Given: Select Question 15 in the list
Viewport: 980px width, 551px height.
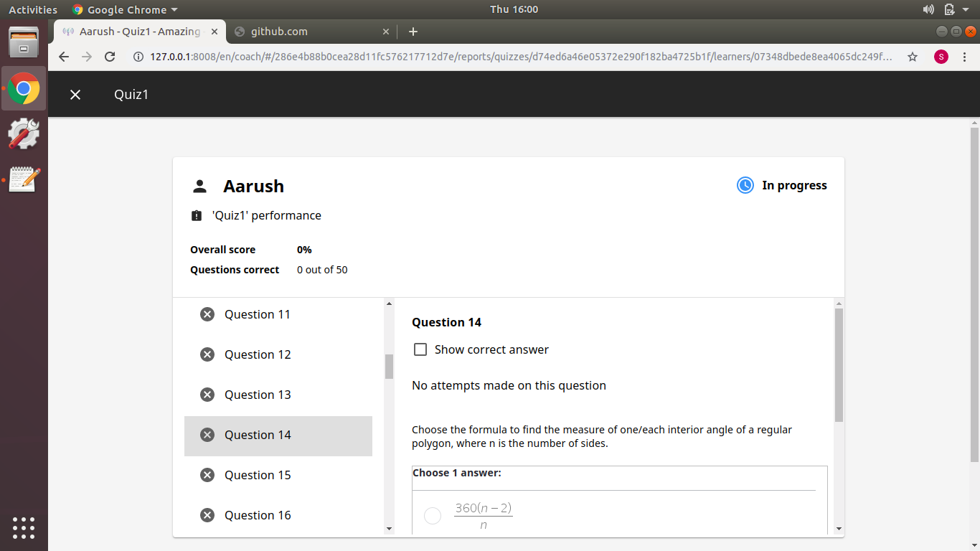Looking at the screenshot, I should click(278, 475).
